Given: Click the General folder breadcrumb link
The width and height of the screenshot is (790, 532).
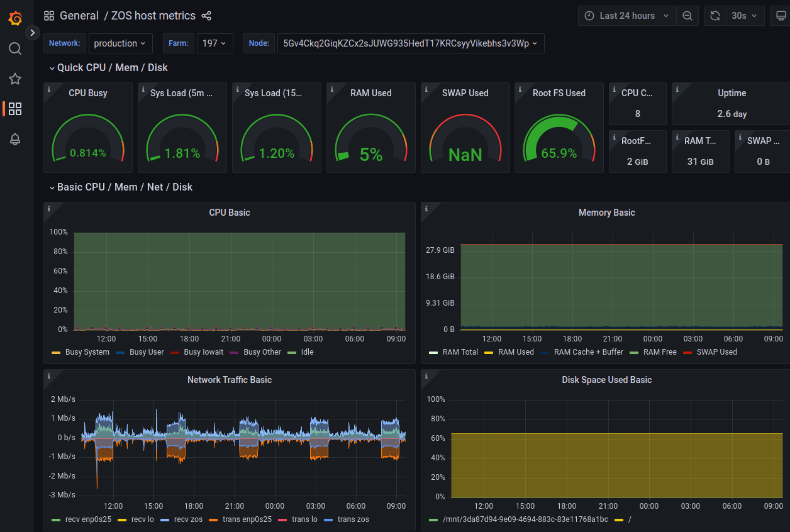Looking at the screenshot, I should (x=79, y=16).
